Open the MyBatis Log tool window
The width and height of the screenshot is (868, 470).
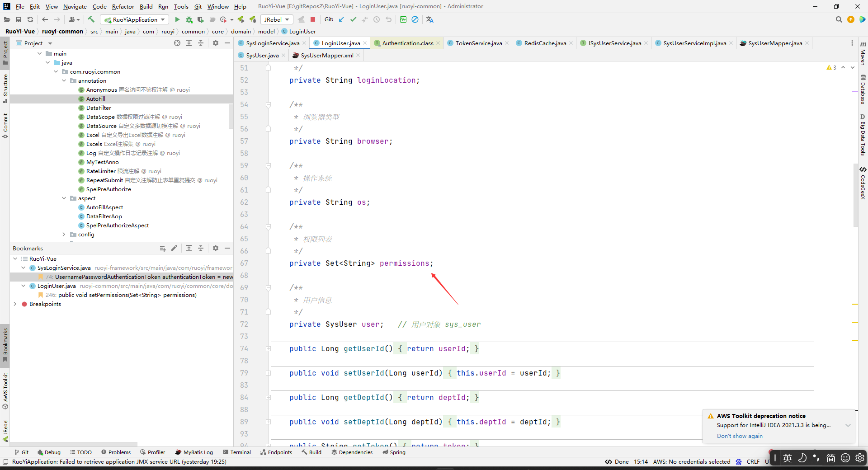(194, 452)
